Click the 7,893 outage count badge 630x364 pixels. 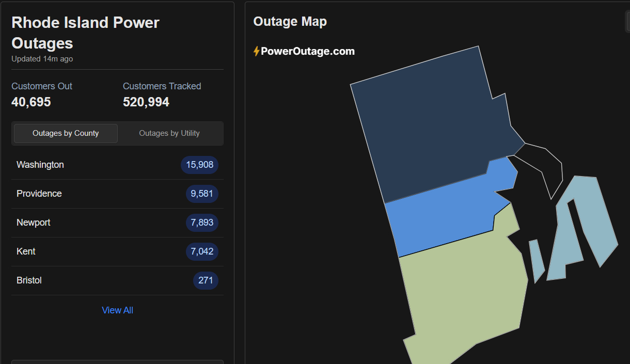[202, 223]
